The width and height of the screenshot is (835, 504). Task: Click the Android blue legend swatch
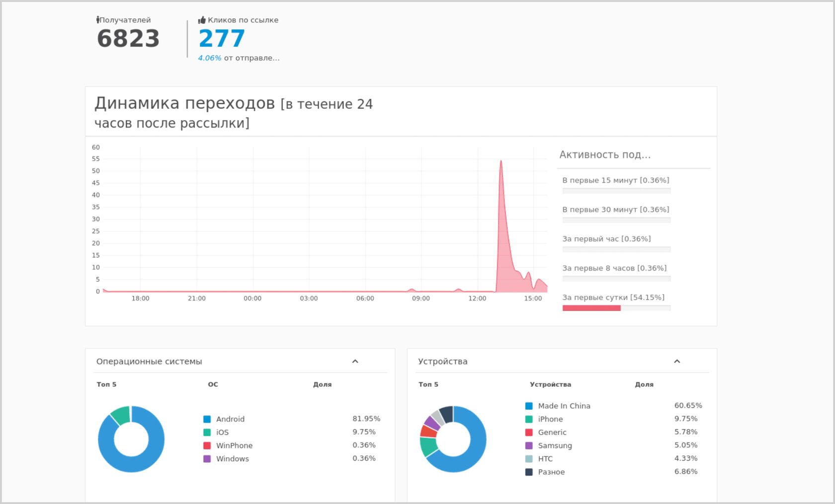pyautogui.click(x=207, y=419)
